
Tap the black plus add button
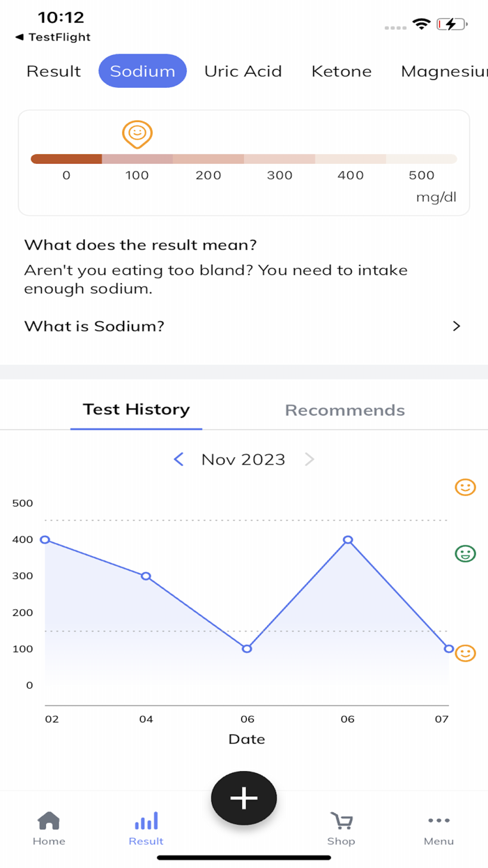244,798
